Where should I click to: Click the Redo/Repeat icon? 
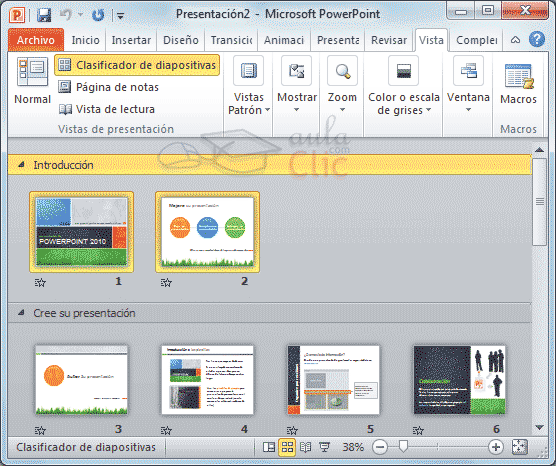(x=98, y=15)
